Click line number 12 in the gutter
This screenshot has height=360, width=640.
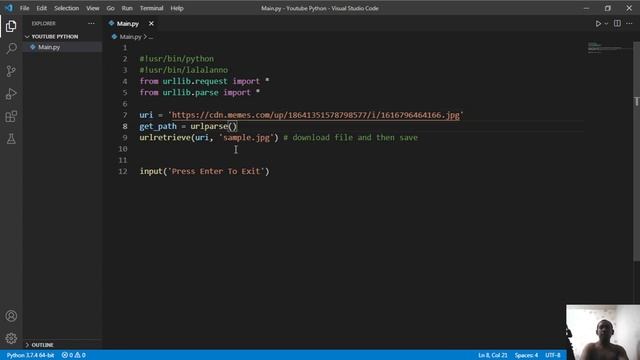[x=123, y=171]
